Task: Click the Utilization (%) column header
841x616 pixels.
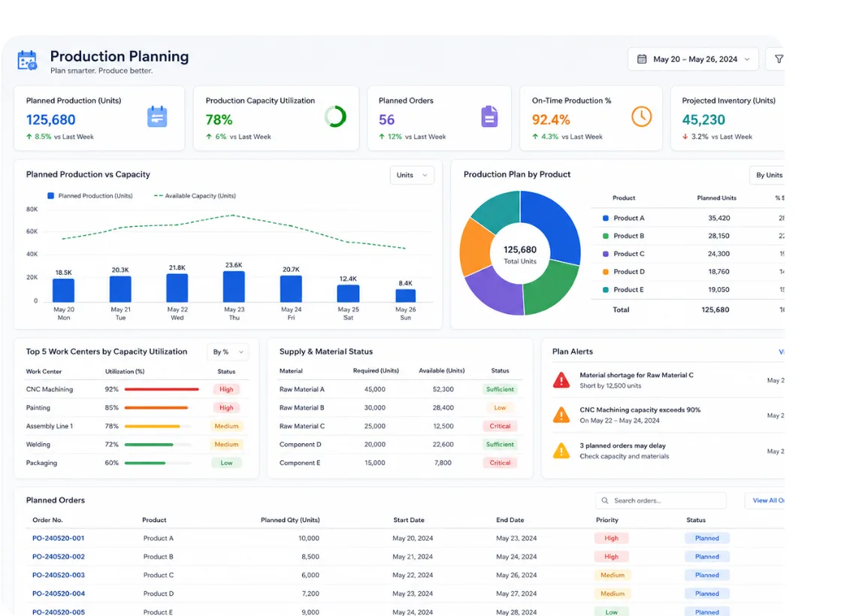Action: coord(125,372)
